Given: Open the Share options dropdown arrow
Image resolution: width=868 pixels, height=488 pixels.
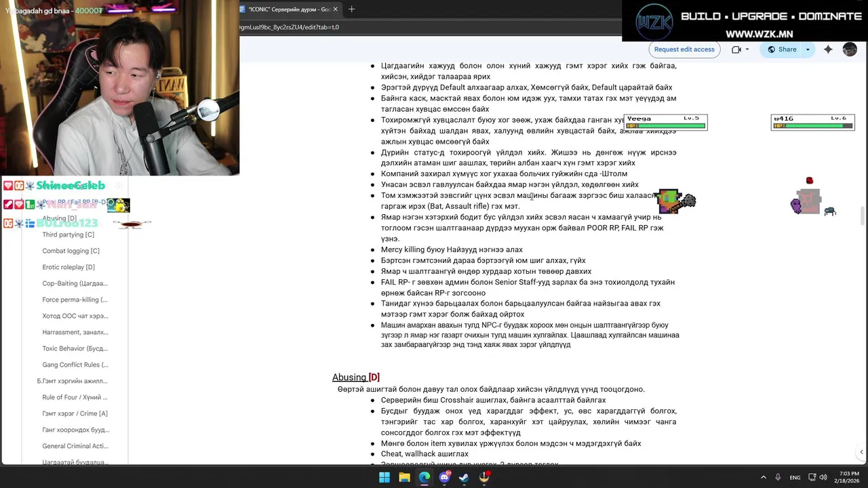Looking at the screenshot, I should tap(808, 49).
